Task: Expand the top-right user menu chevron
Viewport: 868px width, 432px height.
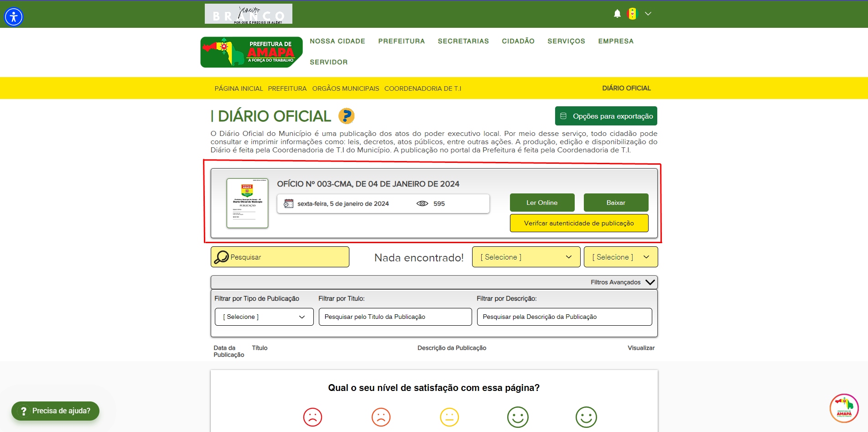Action: click(x=648, y=14)
